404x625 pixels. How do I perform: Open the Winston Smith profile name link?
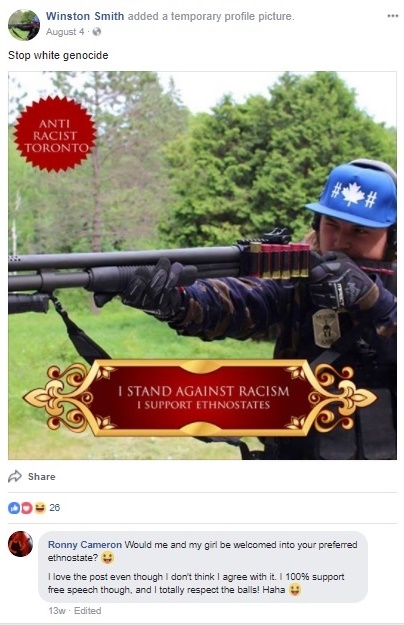tap(85, 16)
